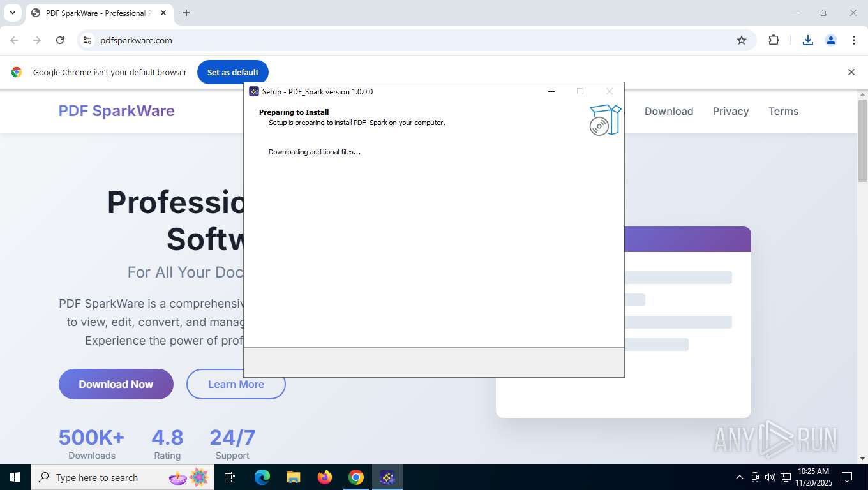
Task: Go forward in Chrome history
Action: [x=37, y=40]
